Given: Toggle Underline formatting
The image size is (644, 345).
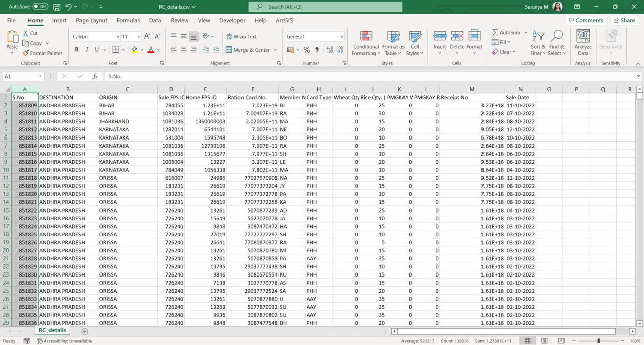Looking at the screenshot, I should [x=97, y=50].
